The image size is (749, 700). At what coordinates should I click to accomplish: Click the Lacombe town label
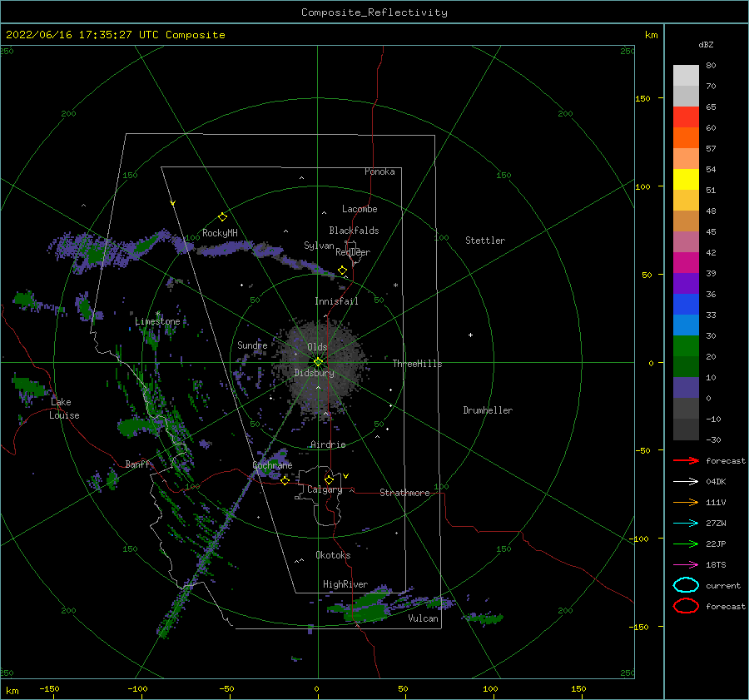[360, 209]
